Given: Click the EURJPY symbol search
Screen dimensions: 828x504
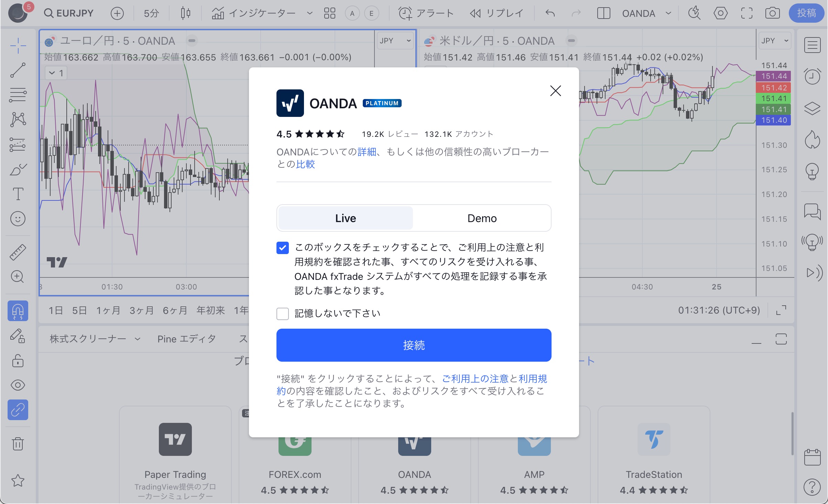Looking at the screenshot, I should tap(69, 13).
